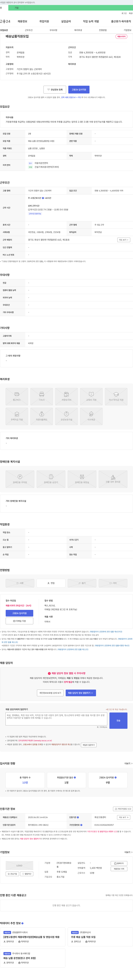
Task: Expand 더보기 next to 기업정보 heading
Action: pos(128,852)
